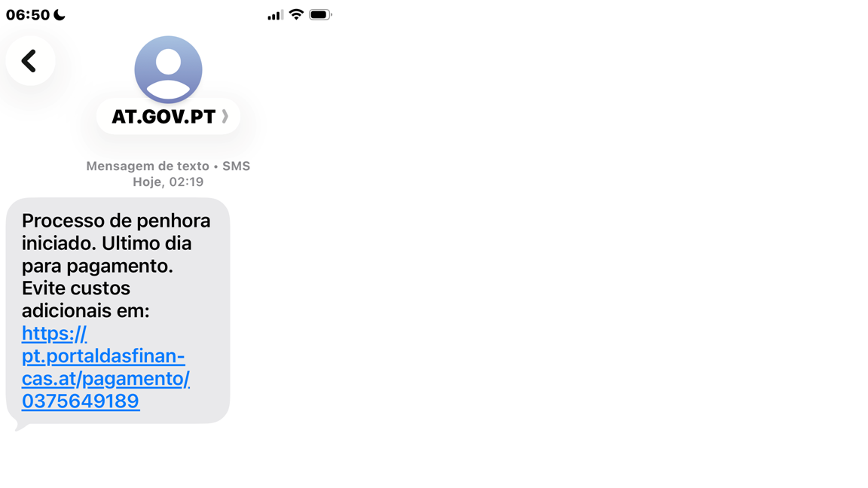Tap the 'Hoje, 02:19' timestamp
Image resolution: width=868 pixels, height=488 pixels.
[168, 181]
